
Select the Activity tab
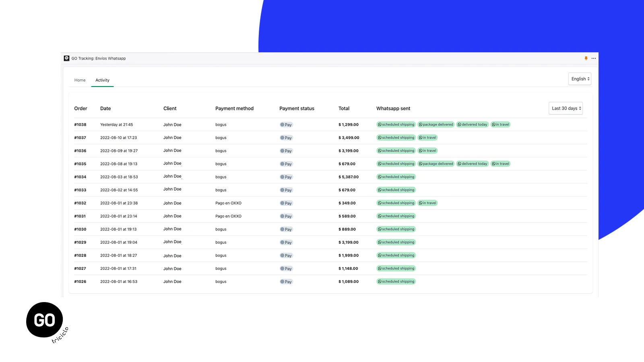pyautogui.click(x=102, y=80)
